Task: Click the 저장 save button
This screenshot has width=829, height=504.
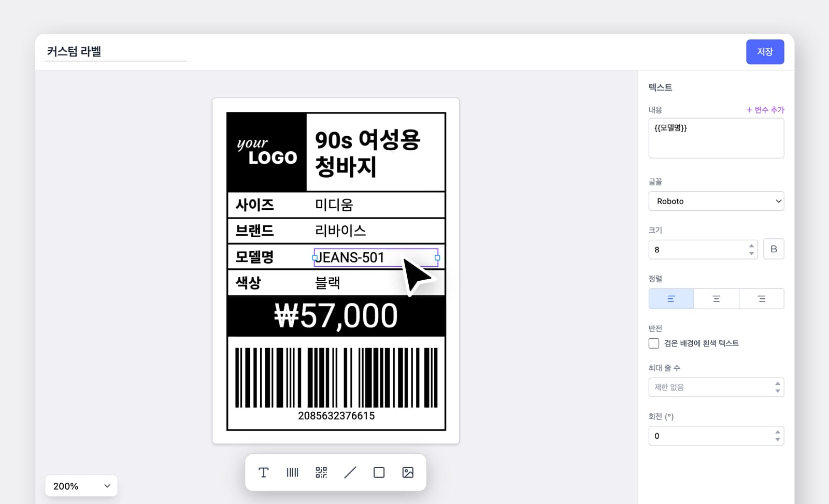Action: coord(765,52)
